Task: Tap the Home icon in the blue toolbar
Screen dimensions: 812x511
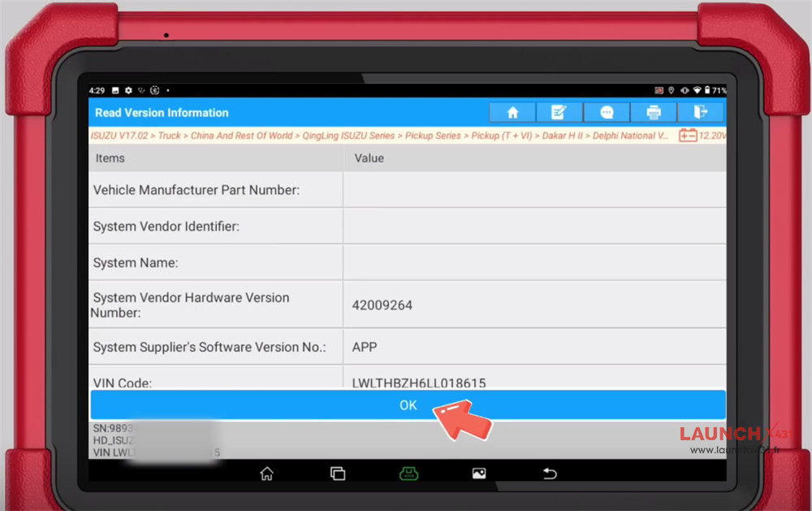Action: click(512, 112)
